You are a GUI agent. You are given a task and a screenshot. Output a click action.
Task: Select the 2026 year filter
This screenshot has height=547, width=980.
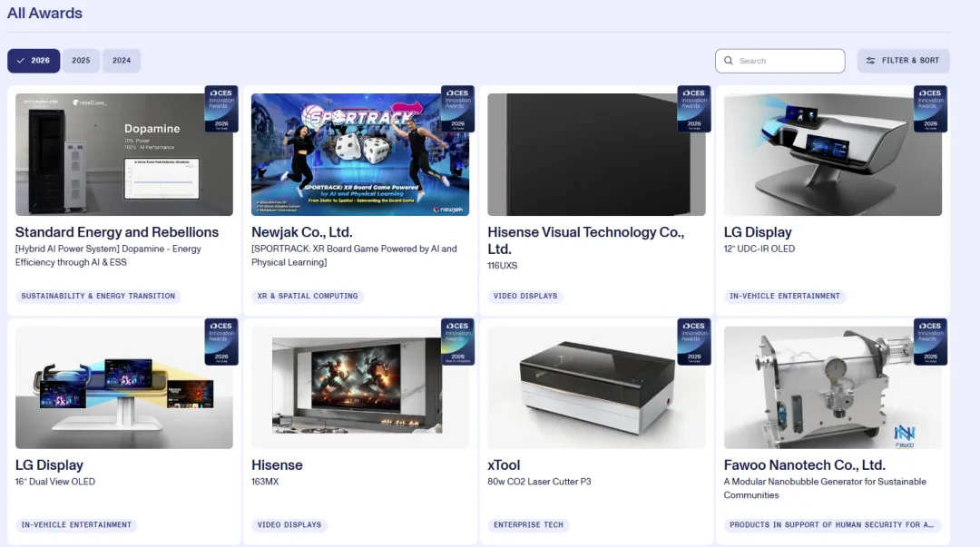point(34,61)
